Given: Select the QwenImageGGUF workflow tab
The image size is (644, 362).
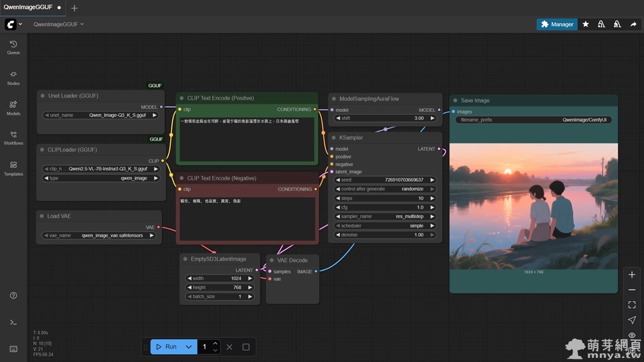Looking at the screenshot, I should pos(28,8).
